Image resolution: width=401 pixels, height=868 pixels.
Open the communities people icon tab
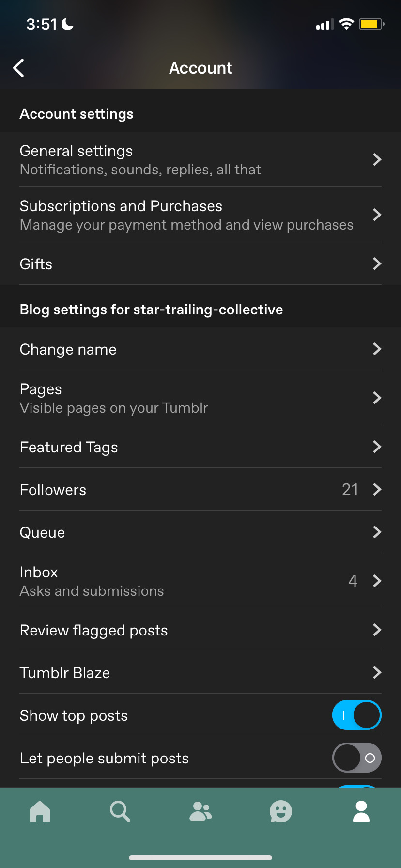200,811
